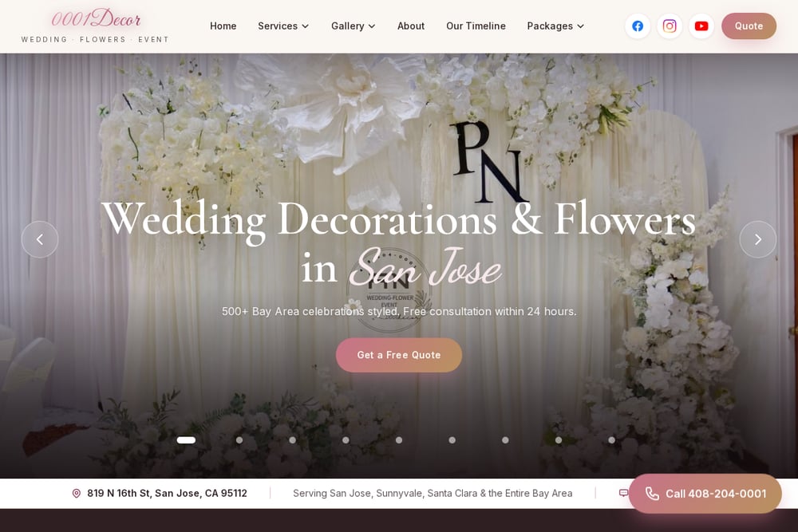Click the phone icon in call button
The image size is (798, 532).
click(x=652, y=494)
